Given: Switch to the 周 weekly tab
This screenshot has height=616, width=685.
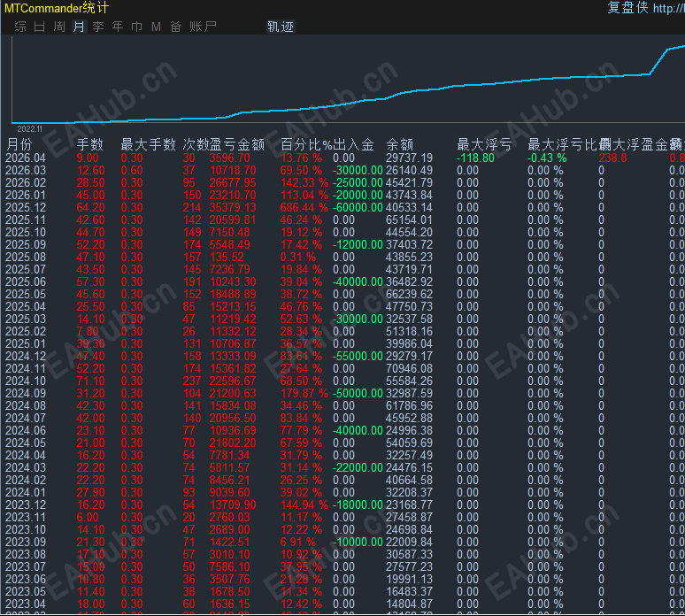Looking at the screenshot, I should tap(59, 27).
